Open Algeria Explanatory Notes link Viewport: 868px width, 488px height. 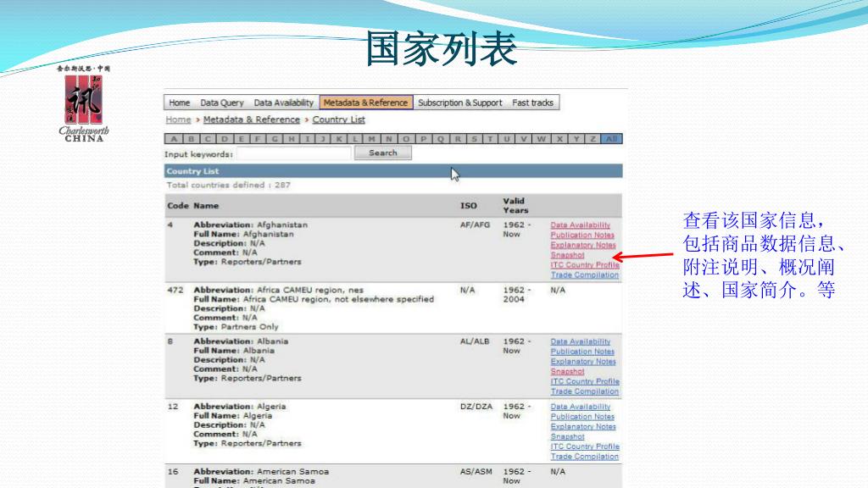(x=583, y=427)
